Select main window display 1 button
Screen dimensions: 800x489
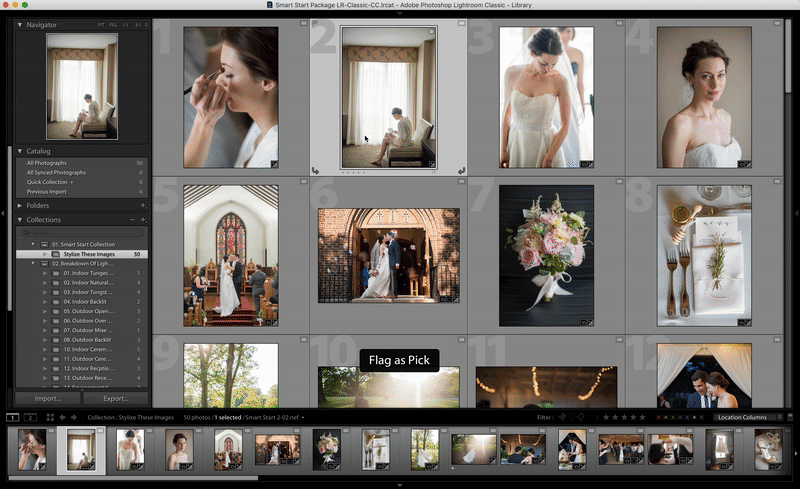(x=13, y=417)
